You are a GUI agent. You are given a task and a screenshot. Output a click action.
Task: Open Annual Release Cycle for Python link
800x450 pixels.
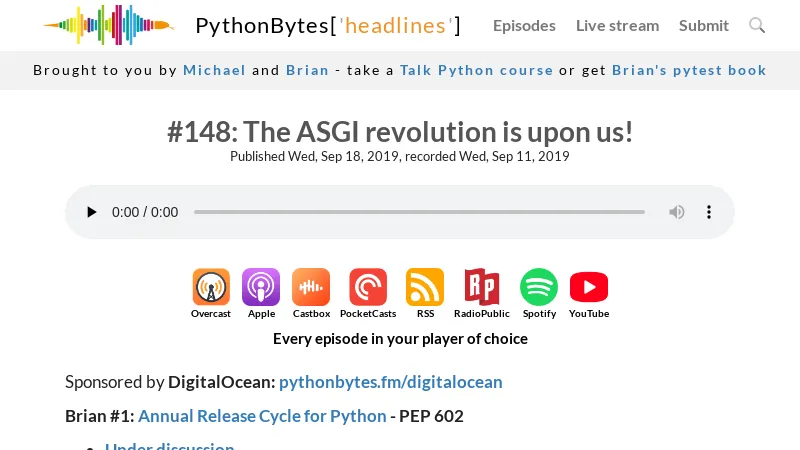[x=262, y=416]
